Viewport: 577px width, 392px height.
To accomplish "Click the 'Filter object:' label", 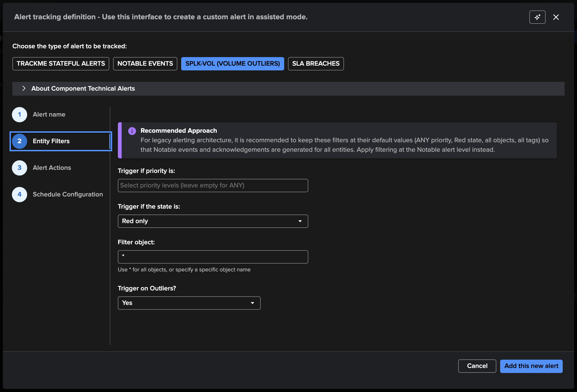I will pos(136,242).
